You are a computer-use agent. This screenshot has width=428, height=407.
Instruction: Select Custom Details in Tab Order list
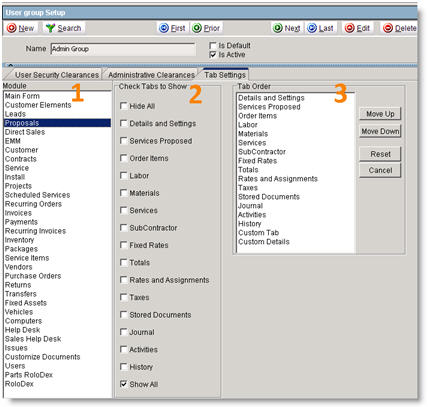click(x=296, y=242)
